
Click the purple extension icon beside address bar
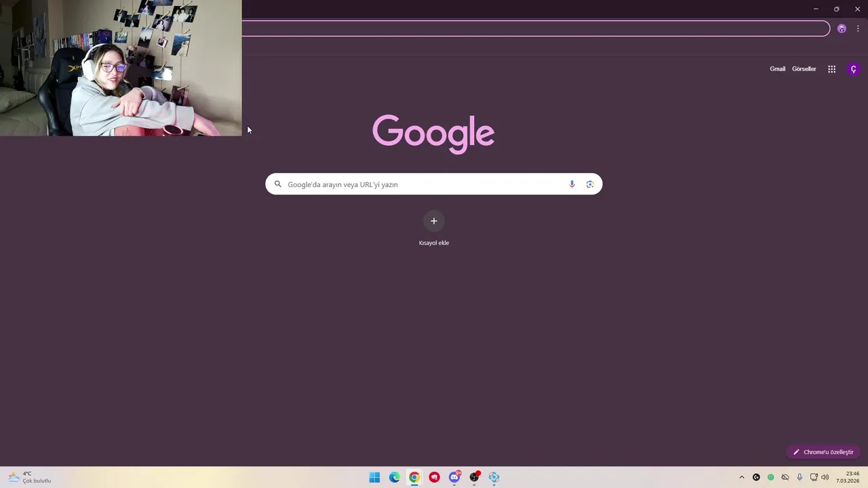click(x=842, y=28)
